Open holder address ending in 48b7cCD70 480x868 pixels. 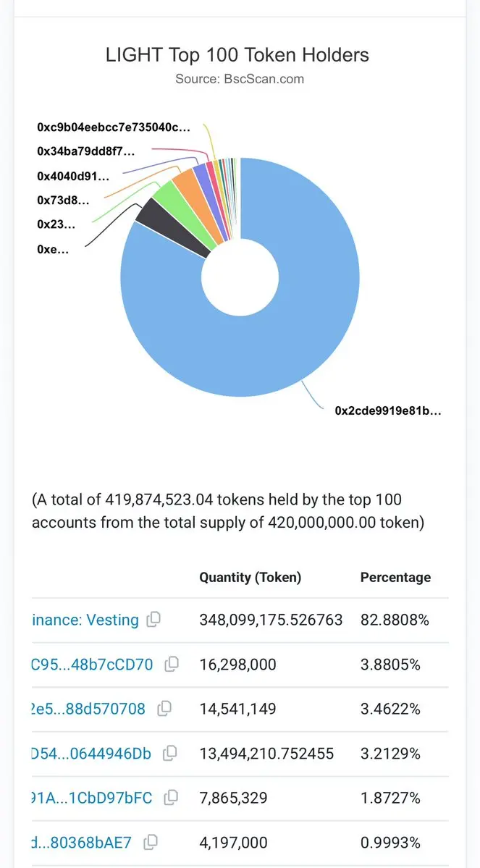click(x=93, y=665)
